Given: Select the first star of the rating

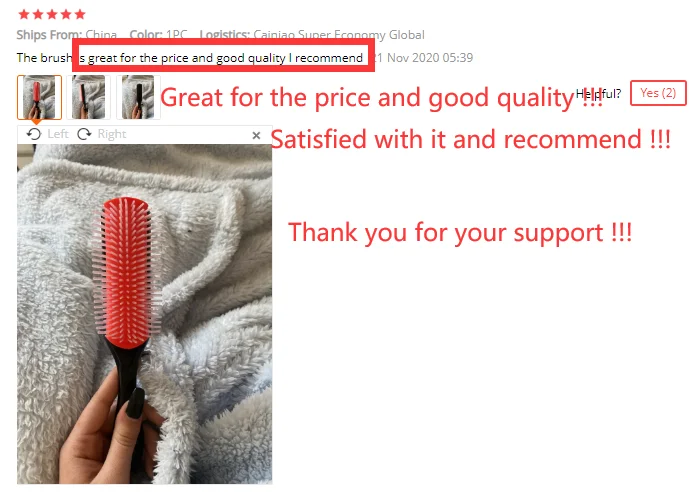Looking at the screenshot, I should pyautogui.click(x=24, y=15).
